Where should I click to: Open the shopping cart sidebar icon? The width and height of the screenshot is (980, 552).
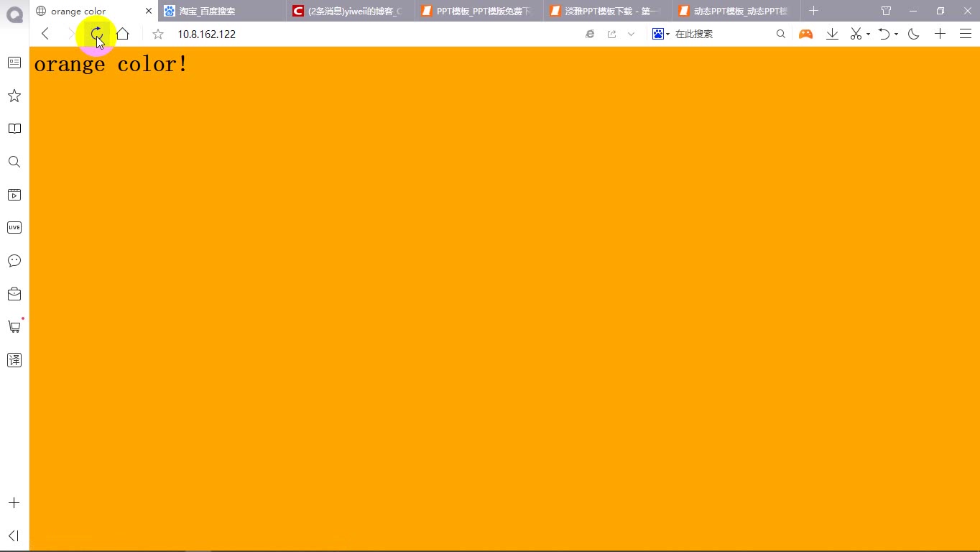[14, 326]
